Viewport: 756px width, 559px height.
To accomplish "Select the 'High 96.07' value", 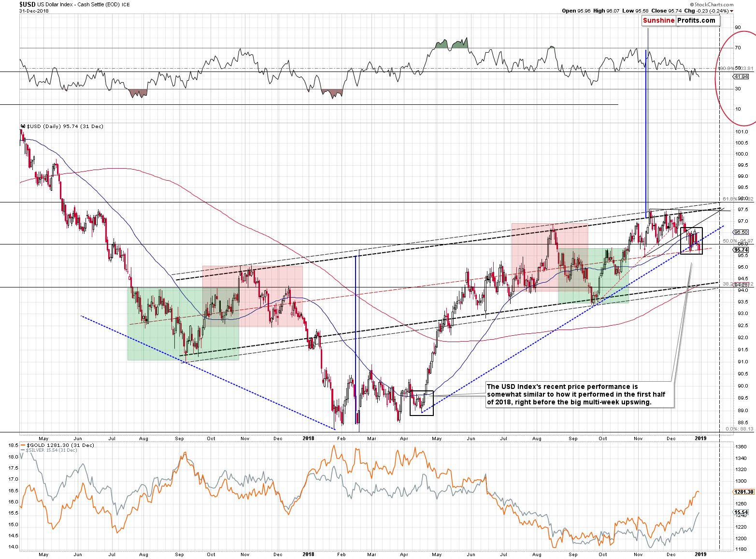I will click(606, 11).
